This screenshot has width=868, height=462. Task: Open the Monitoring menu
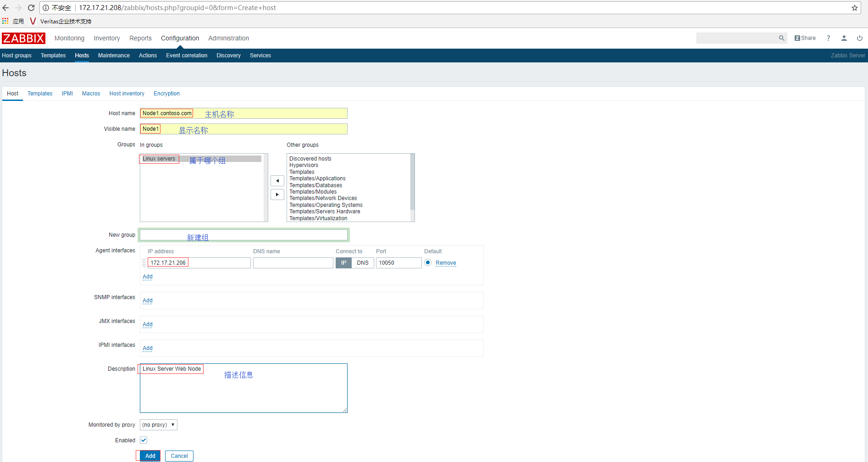69,38
